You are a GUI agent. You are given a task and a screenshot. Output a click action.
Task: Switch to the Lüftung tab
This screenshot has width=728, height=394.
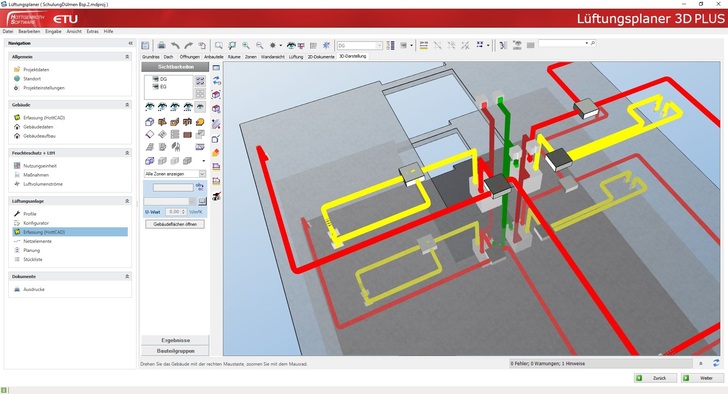point(296,57)
